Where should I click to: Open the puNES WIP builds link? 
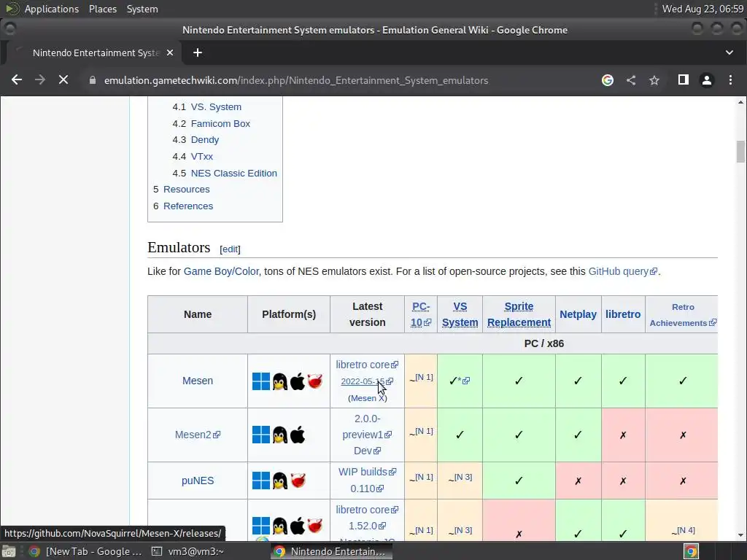[367, 472]
